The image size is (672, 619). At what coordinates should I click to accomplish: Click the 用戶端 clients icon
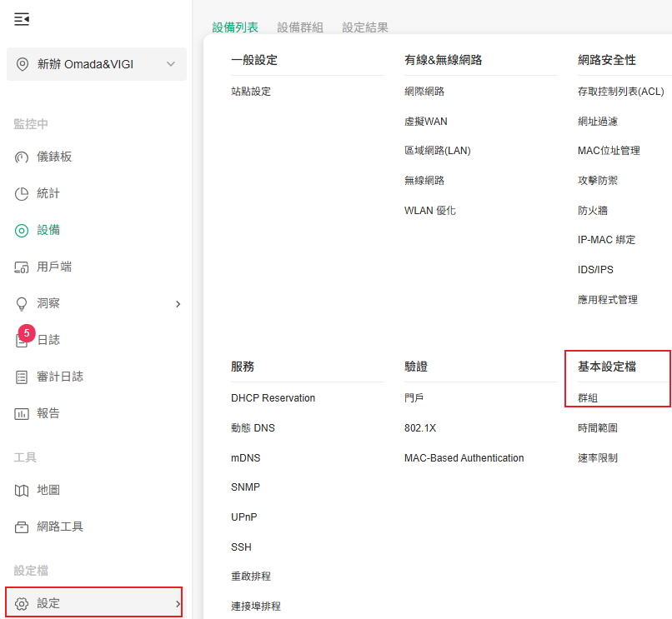coord(22,267)
